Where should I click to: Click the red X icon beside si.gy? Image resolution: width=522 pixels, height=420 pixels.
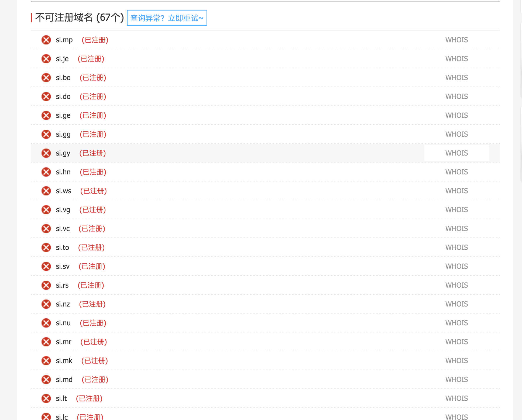click(46, 153)
